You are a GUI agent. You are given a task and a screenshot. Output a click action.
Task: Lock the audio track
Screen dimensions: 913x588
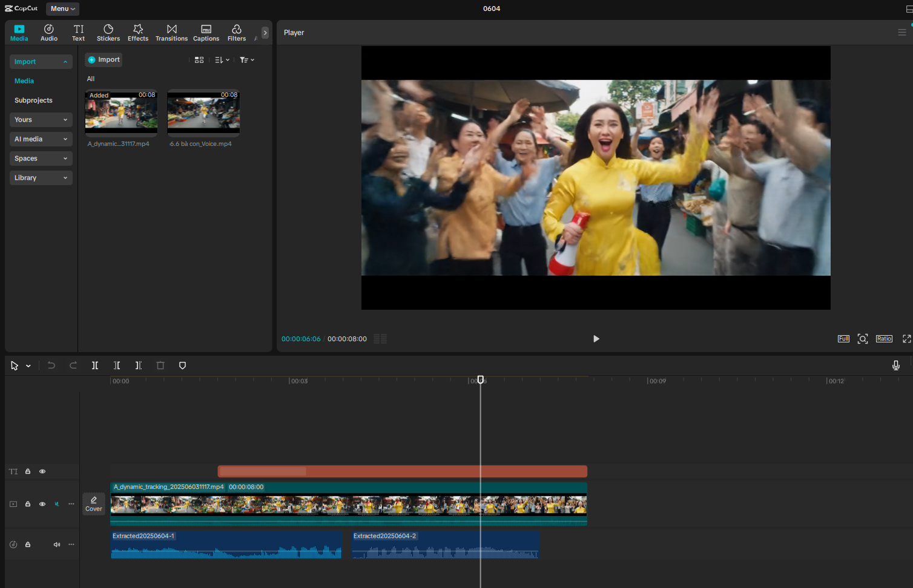click(28, 544)
